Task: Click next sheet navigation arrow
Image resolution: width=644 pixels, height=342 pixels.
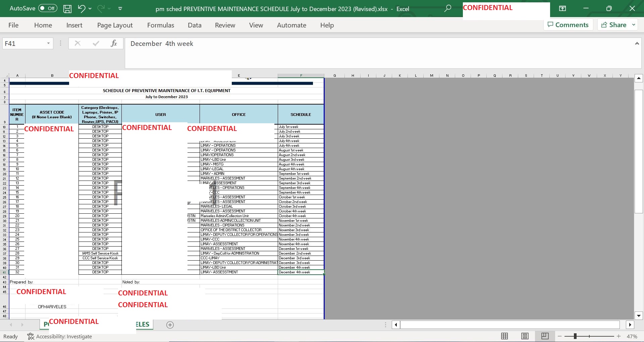Action: point(22,325)
